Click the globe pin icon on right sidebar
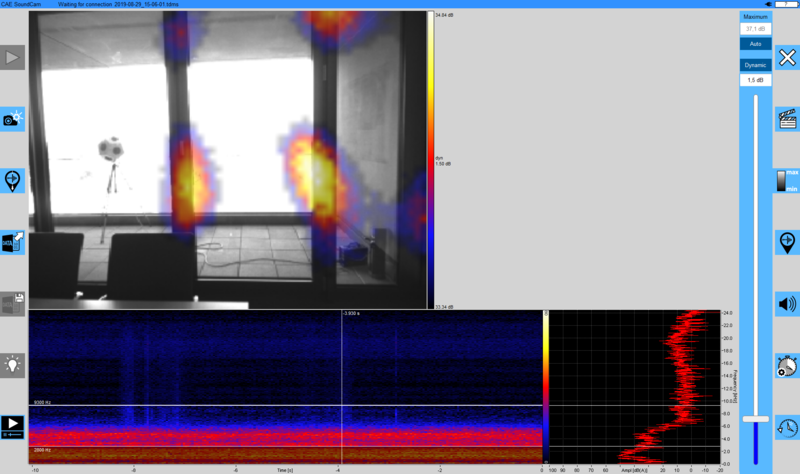This screenshot has width=800, height=474. [787, 242]
